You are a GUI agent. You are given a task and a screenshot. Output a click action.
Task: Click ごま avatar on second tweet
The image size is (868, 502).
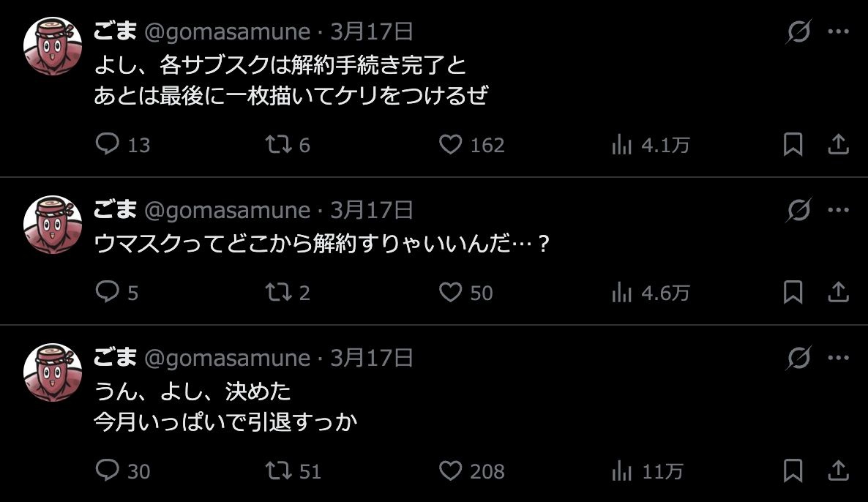click(x=53, y=225)
